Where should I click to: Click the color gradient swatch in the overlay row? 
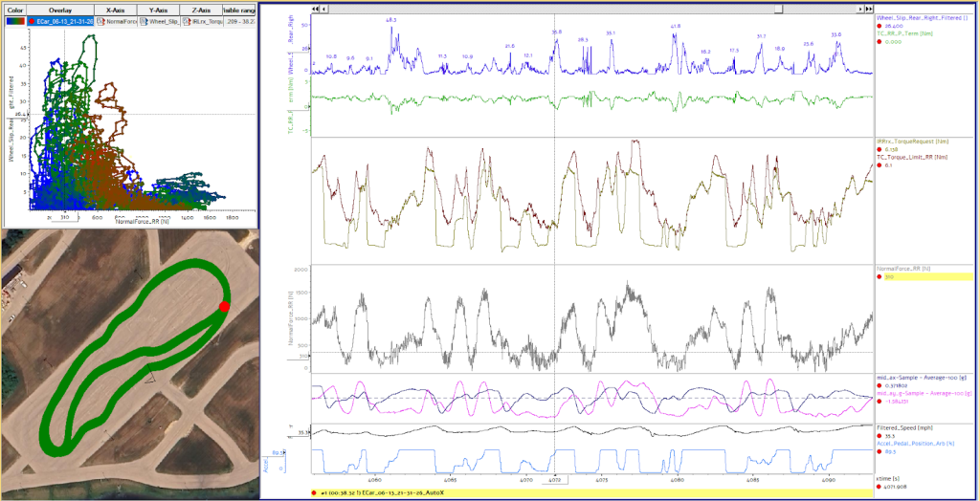click(14, 20)
